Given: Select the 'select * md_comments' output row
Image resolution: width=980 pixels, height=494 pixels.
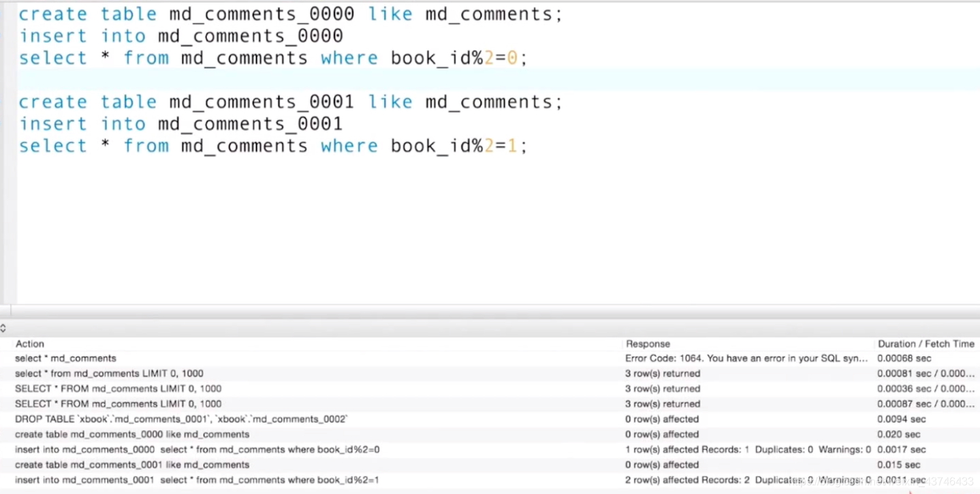Looking at the screenshot, I should [x=66, y=358].
